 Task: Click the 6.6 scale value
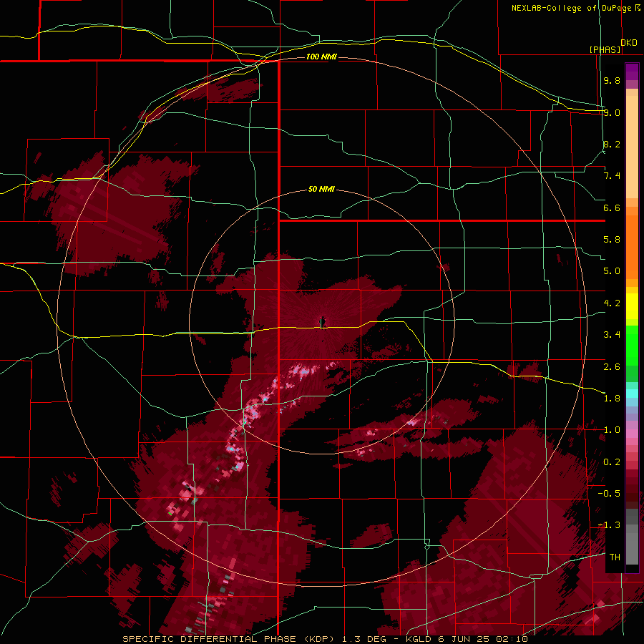(x=612, y=208)
